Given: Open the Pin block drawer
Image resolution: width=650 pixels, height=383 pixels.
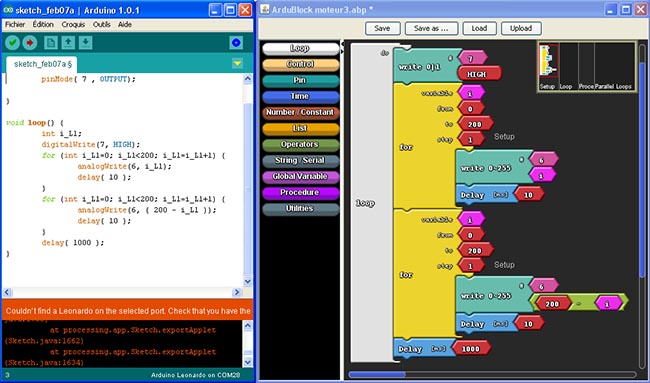Looking at the screenshot, I should [301, 80].
